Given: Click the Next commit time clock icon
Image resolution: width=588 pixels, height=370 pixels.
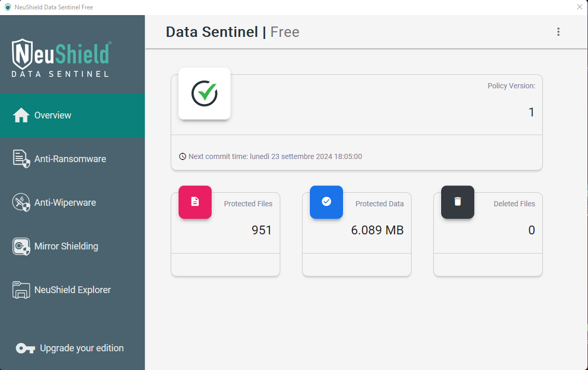Looking at the screenshot, I should (x=183, y=156).
